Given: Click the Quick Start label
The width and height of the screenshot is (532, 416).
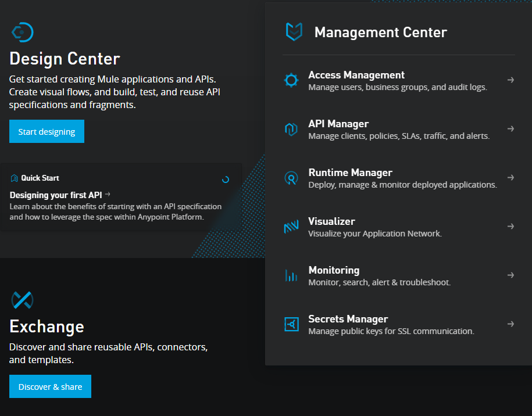Looking at the screenshot, I should pyautogui.click(x=40, y=178).
